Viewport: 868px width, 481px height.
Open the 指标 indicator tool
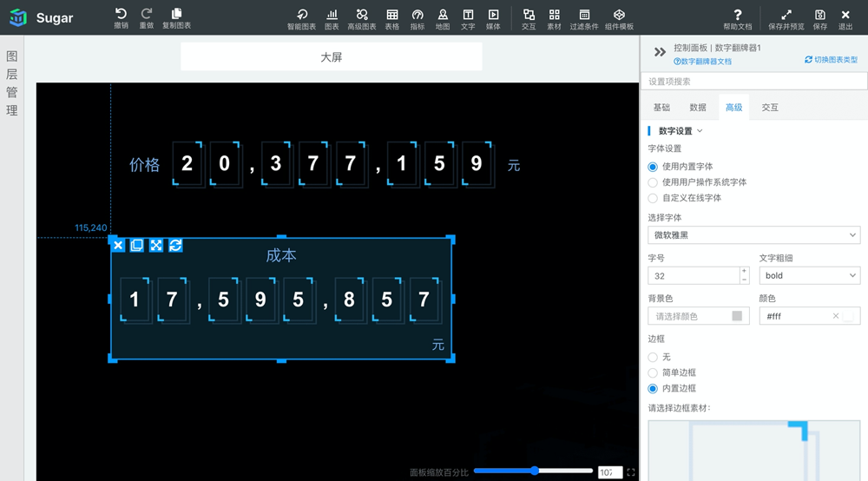pyautogui.click(x=418, y=19)
